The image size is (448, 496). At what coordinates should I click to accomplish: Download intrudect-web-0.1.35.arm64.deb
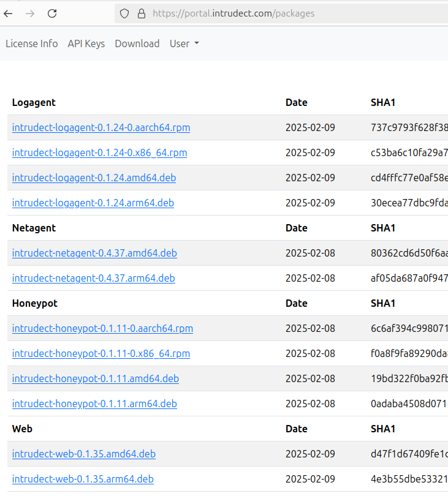[83, 479]
